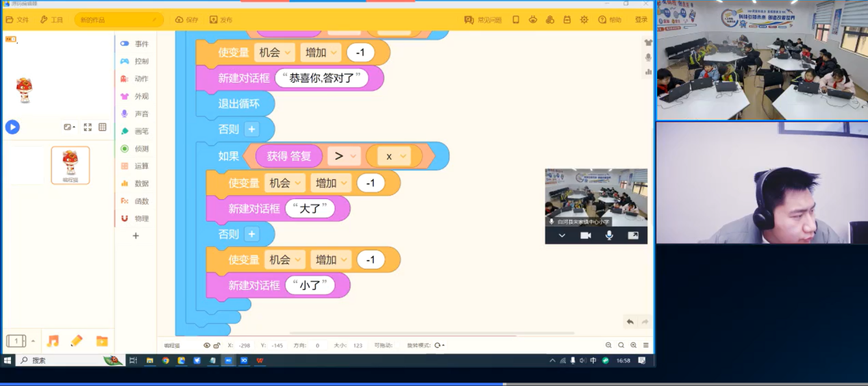Open the 机会 variable dropdown in top block

click(x=275, y=53)
